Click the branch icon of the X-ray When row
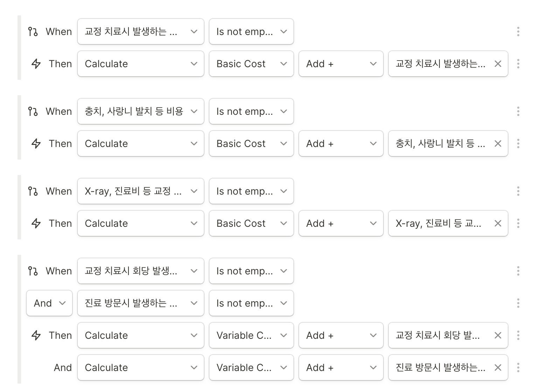540x392 pixels. (33, 191)
